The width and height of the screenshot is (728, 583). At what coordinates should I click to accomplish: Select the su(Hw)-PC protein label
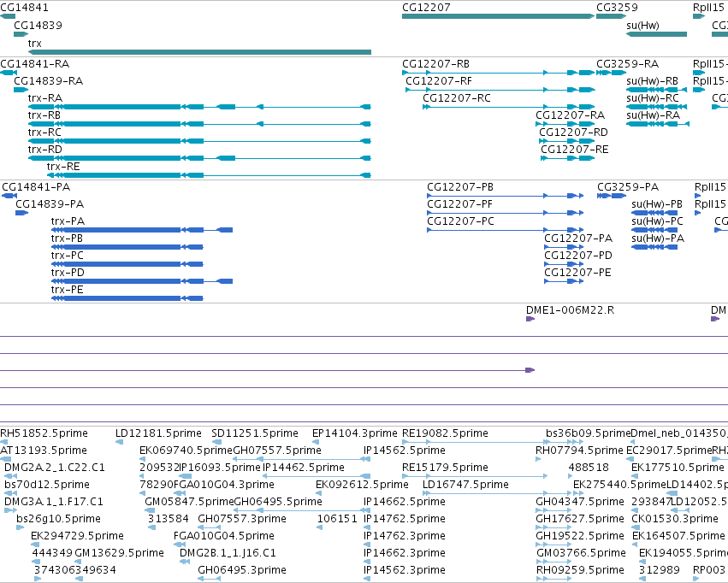tap(658, 221)
